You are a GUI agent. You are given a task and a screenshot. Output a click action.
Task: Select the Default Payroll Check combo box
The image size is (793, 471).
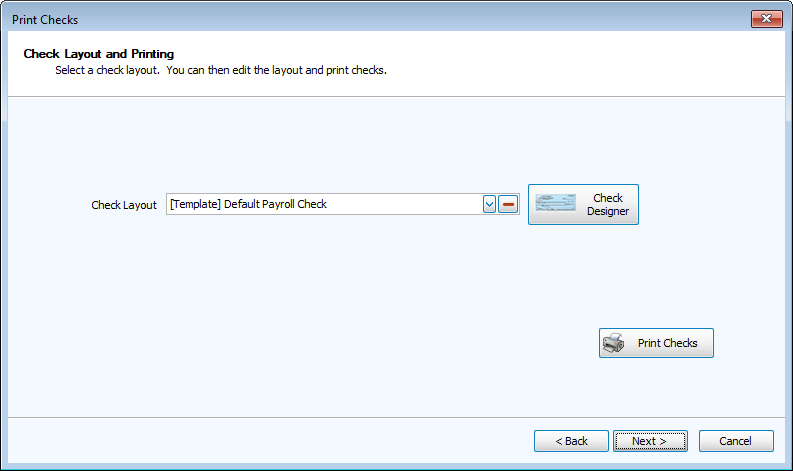click(x=325, y=204)
